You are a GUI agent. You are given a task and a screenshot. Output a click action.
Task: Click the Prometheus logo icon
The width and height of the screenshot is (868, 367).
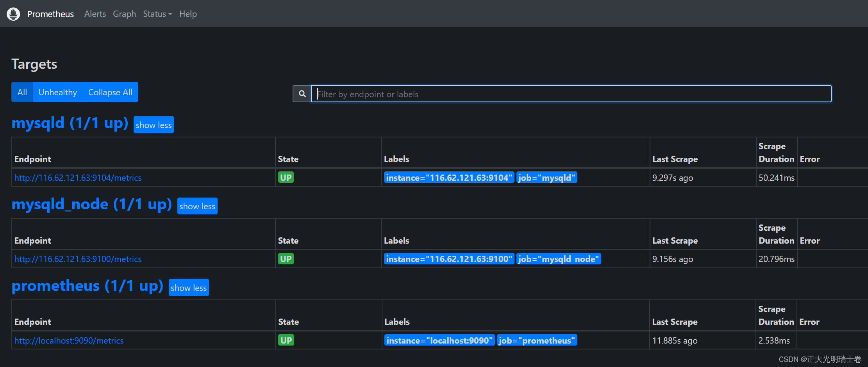tap(13, 13)
